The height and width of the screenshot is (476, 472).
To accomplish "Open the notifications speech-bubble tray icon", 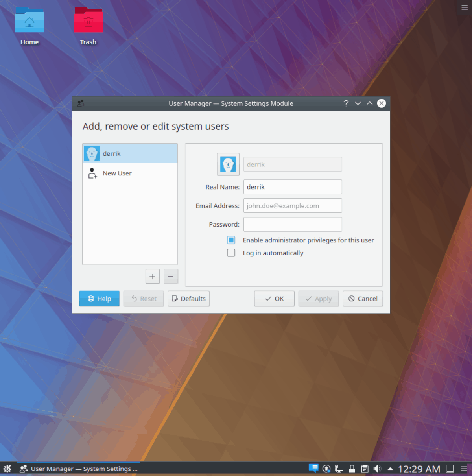I will (313, 469).
